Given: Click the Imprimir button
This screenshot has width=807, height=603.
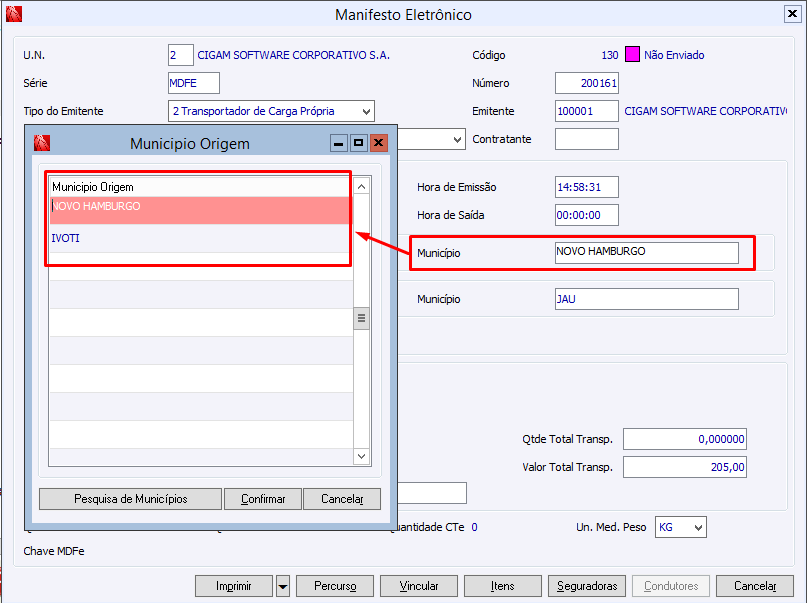Looking at the screenshot, I should coord(234,586).
